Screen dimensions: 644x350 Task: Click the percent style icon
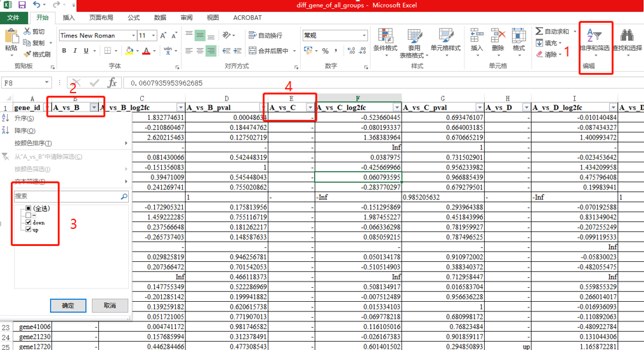(325, 51)
